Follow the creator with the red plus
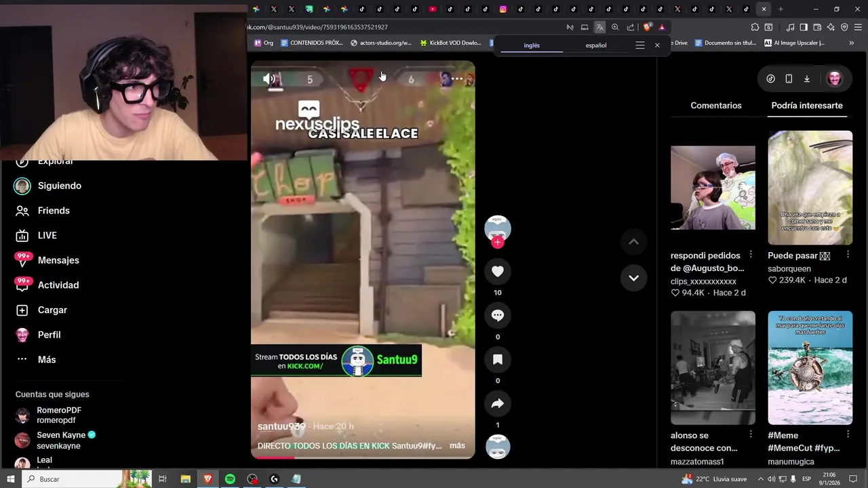 pos(498,243)
